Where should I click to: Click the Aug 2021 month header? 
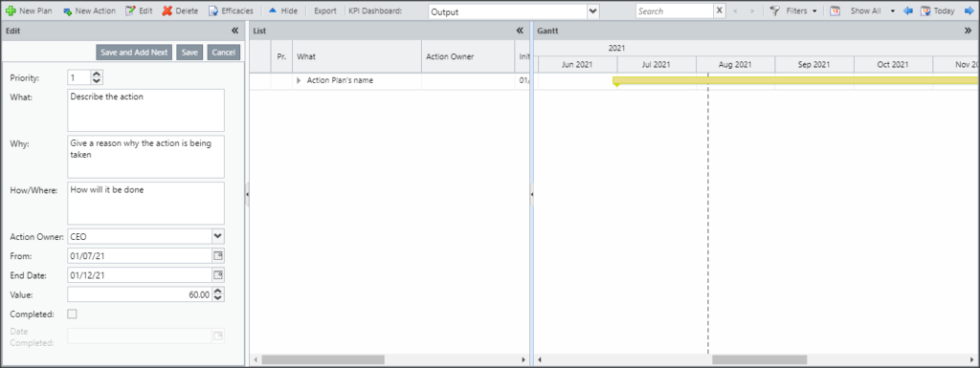tap(736, 65)
